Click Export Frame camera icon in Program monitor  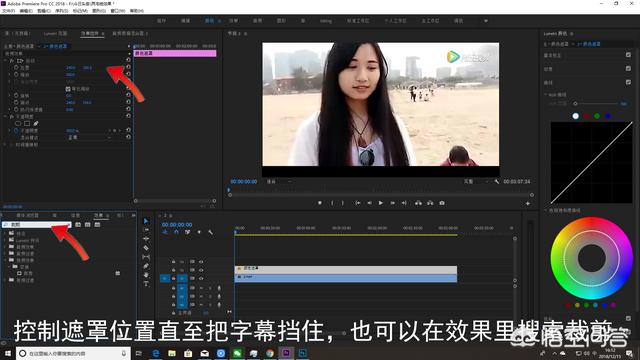point(442,203)
